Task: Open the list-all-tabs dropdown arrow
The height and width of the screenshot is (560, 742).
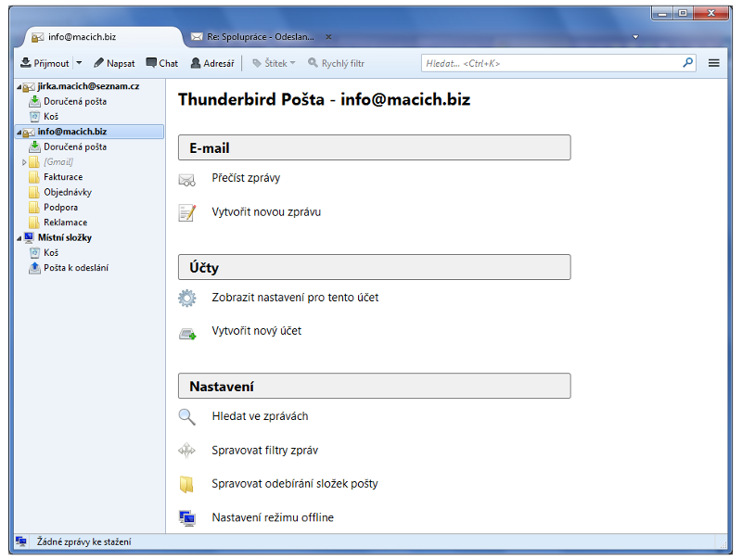Action: (x=635, y=37)
